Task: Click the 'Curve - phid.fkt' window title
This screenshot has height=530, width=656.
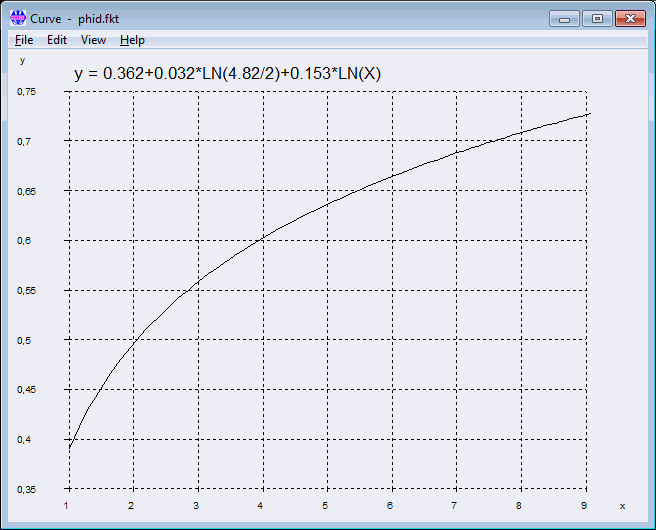Action: coord(75,19)
